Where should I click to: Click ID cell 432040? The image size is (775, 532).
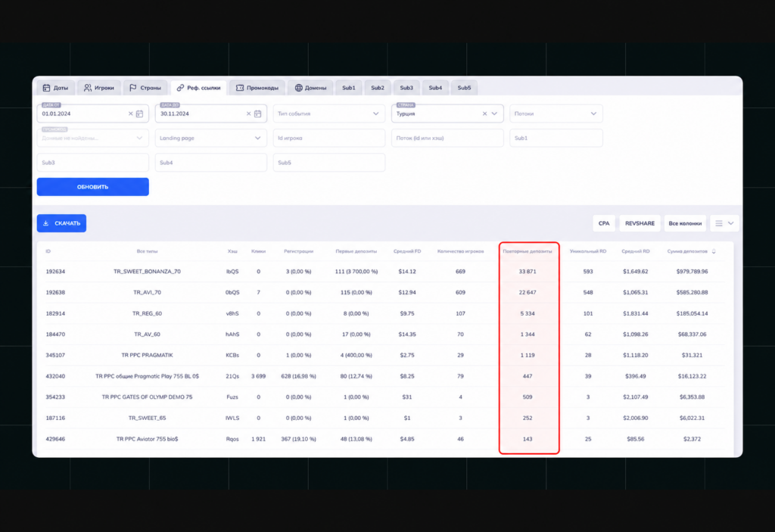55,376
